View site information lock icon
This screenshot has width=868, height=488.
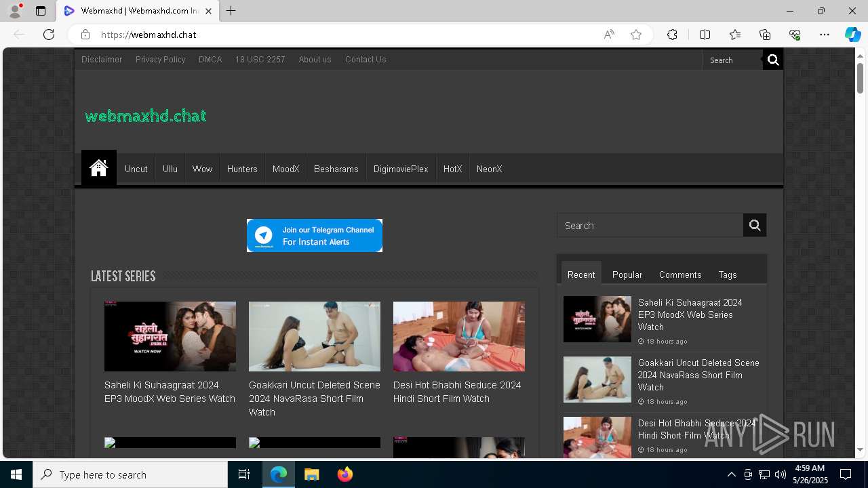[x=85, y=35]
